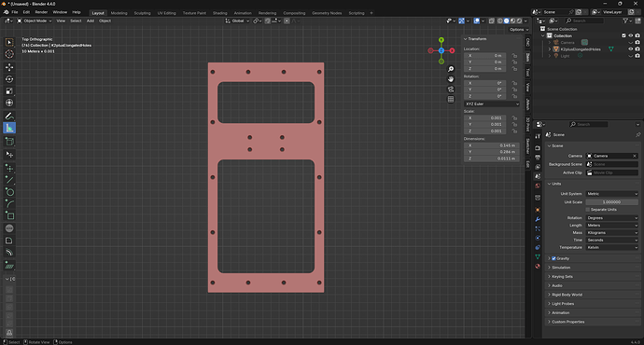Click the zoom magnifier viewport icon
This screenshot has width=644, height=345.
tap(451, 69)
